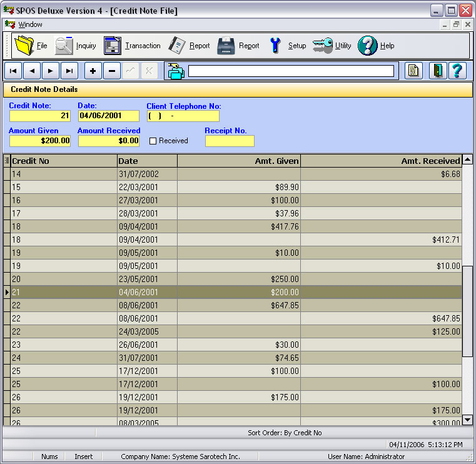Click the Client Telephone No field

pos(183,116)
